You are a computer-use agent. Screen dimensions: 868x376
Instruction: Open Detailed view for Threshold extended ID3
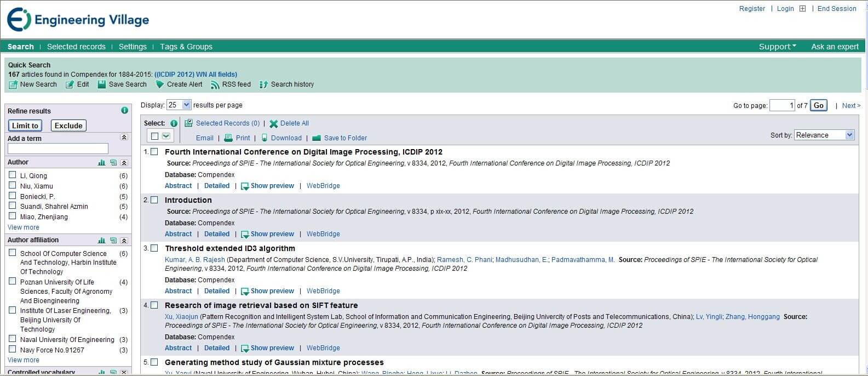217,291
